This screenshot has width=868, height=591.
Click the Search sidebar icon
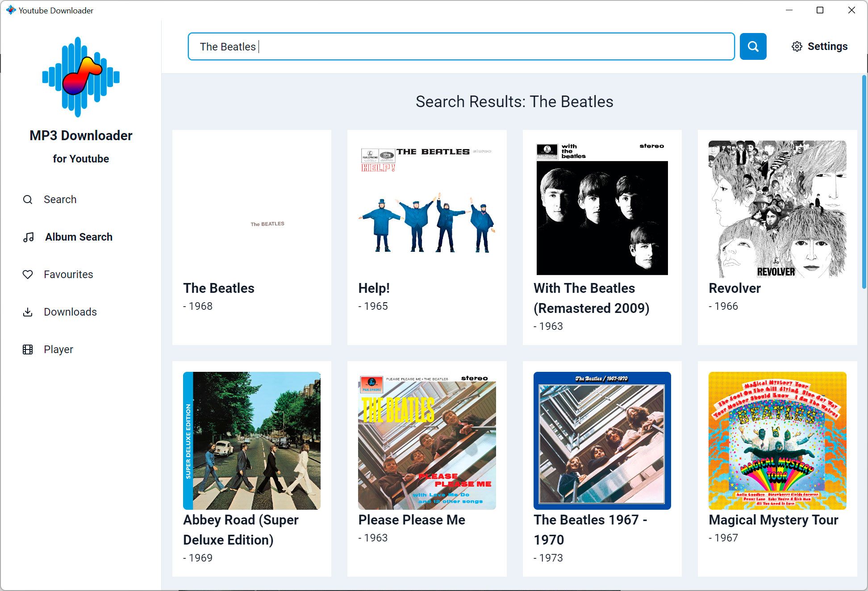pyautogui.click(x=28, y=199)
